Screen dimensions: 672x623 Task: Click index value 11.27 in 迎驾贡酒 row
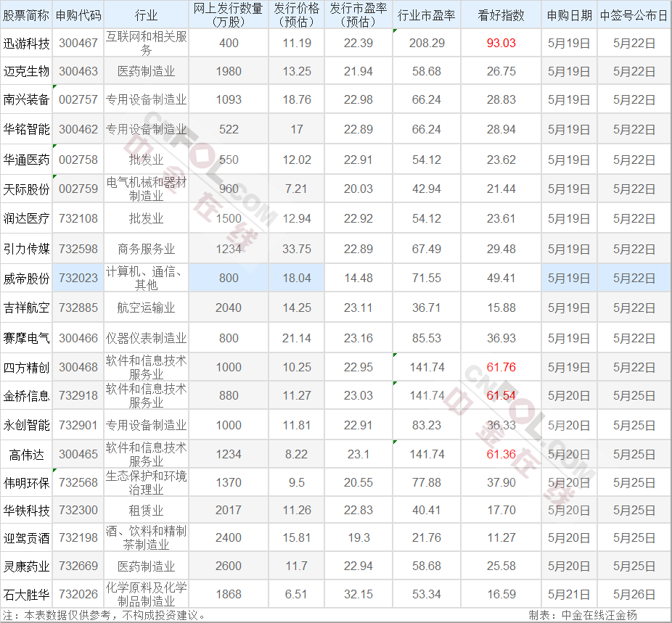click(x=501, y=538)
